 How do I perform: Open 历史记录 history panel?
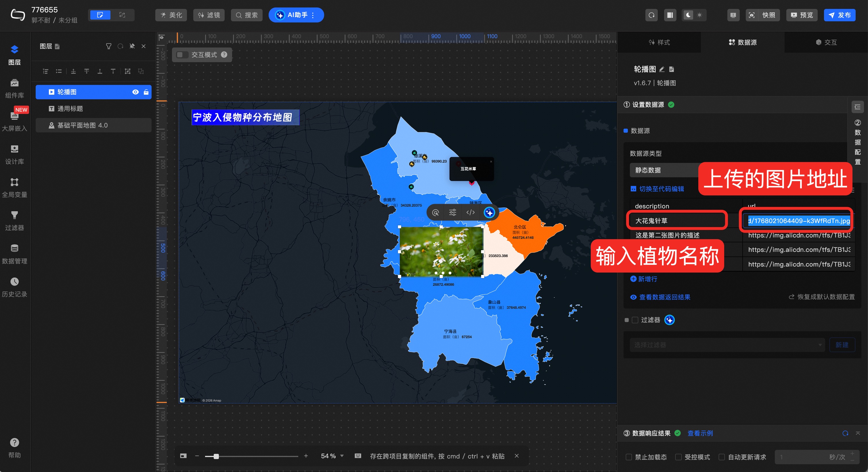[x=14, y=287]
